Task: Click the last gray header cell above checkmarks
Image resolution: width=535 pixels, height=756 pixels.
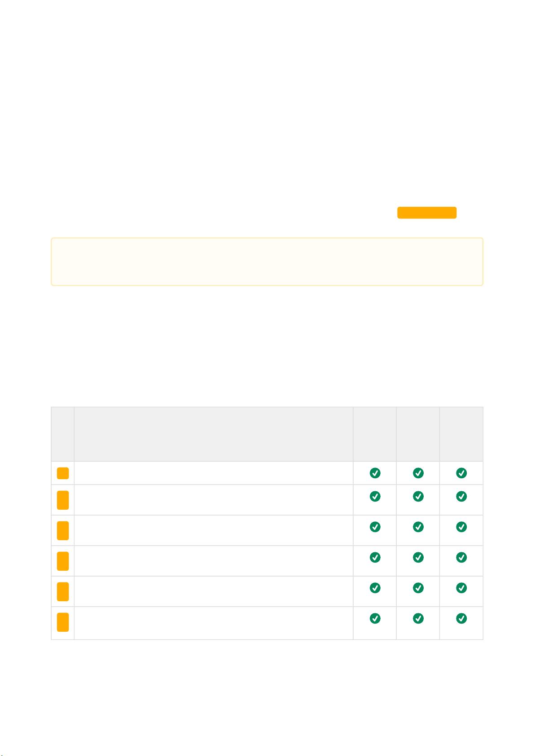Action: click(x=461, y=434)
